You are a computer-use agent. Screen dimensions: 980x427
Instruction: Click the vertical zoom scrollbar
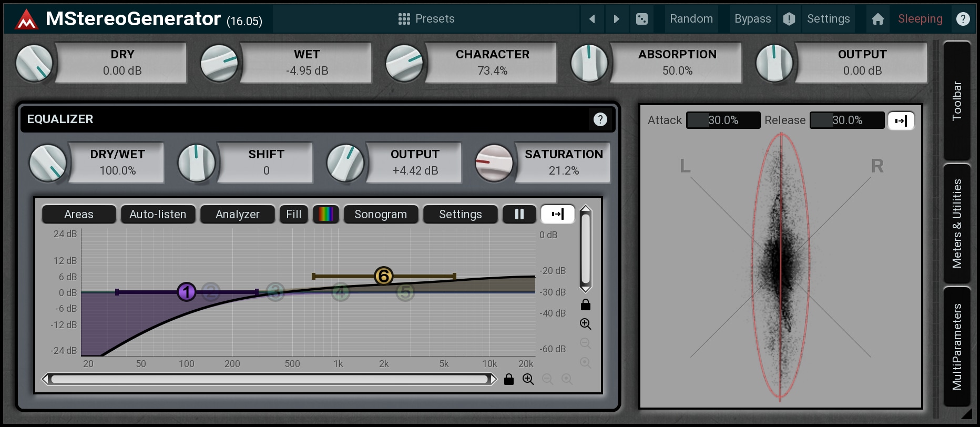tap(585, 249)
